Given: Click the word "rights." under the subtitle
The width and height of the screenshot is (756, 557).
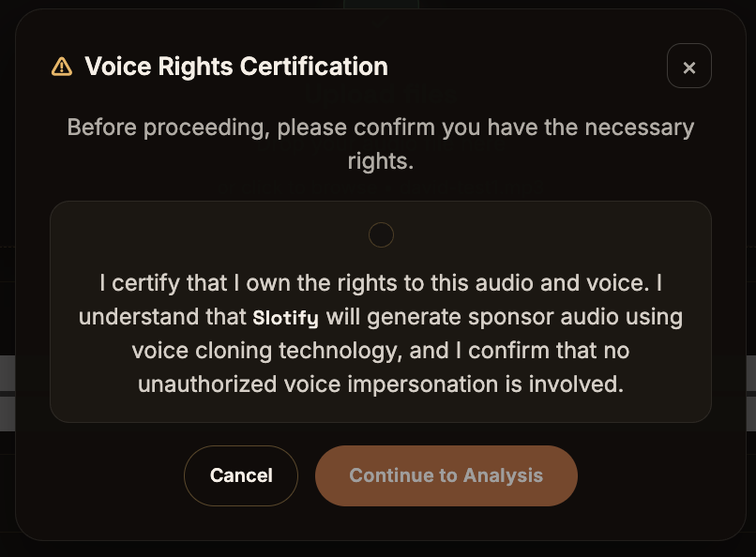Looking at the screenshot, I should (381, 161).
